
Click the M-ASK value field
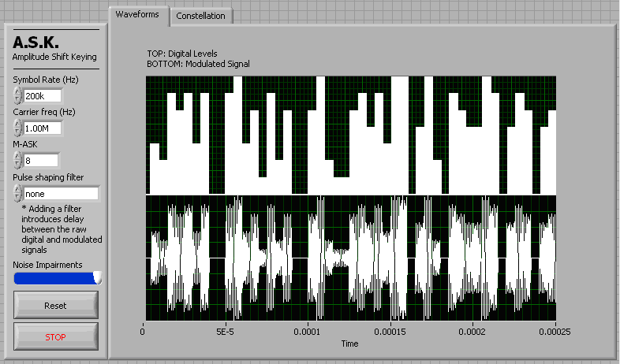point(40,161)
